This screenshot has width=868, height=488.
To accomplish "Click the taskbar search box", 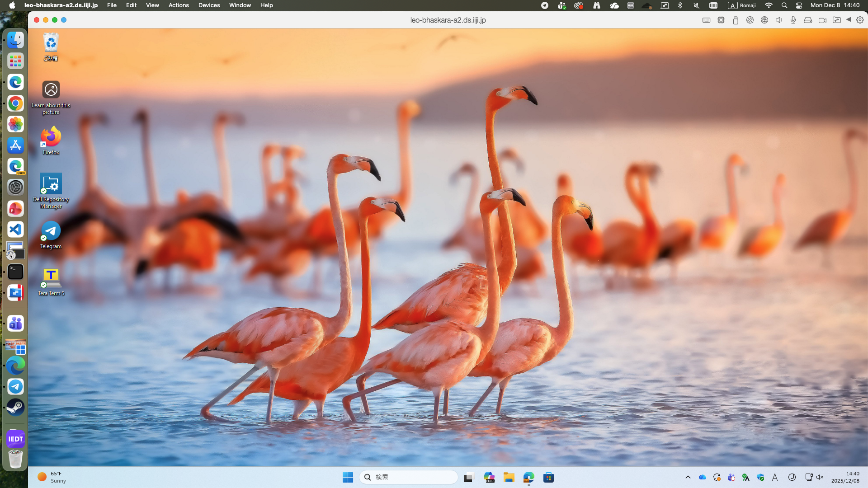I will click(x=408, y=477).
